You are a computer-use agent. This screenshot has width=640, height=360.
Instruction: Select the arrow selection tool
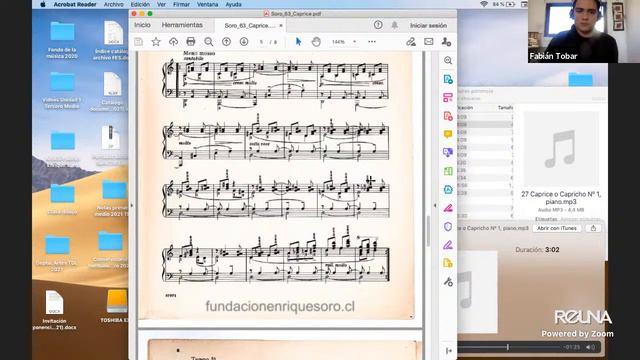[298, 42]
